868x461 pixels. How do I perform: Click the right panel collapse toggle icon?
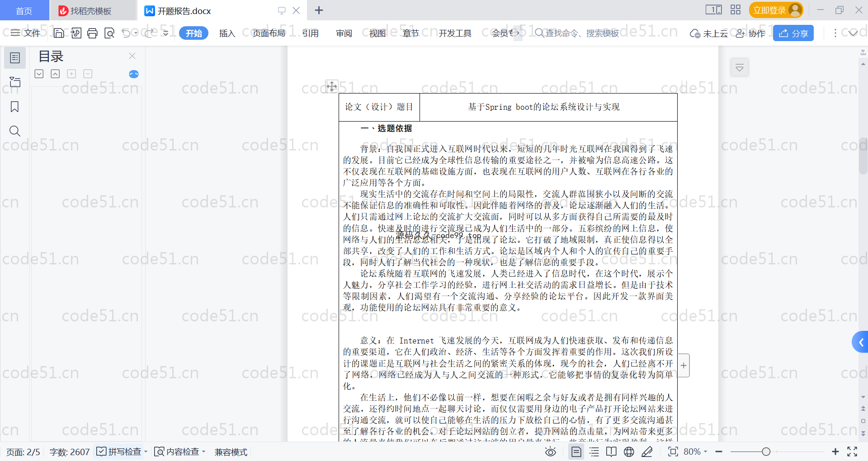pos(740,68)
